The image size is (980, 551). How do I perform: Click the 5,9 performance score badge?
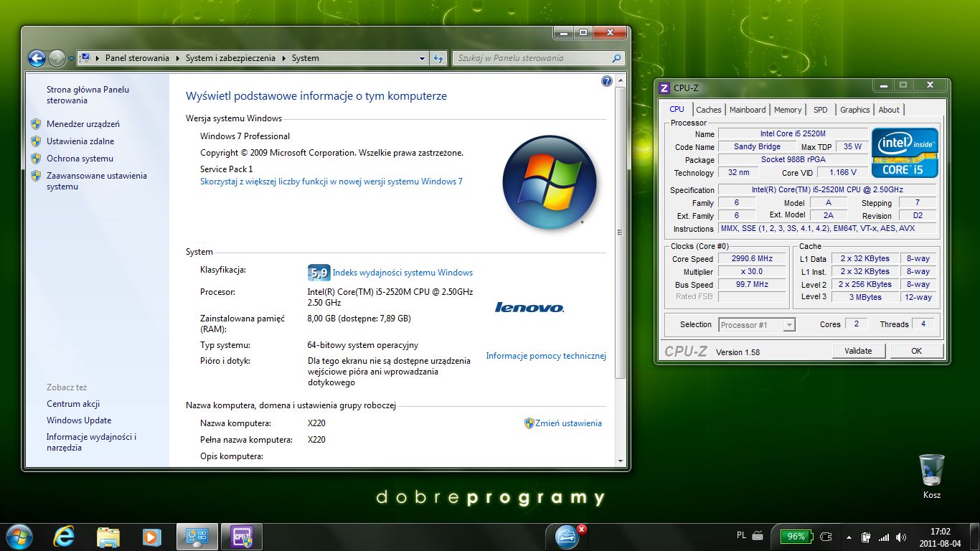coord(319,273)
